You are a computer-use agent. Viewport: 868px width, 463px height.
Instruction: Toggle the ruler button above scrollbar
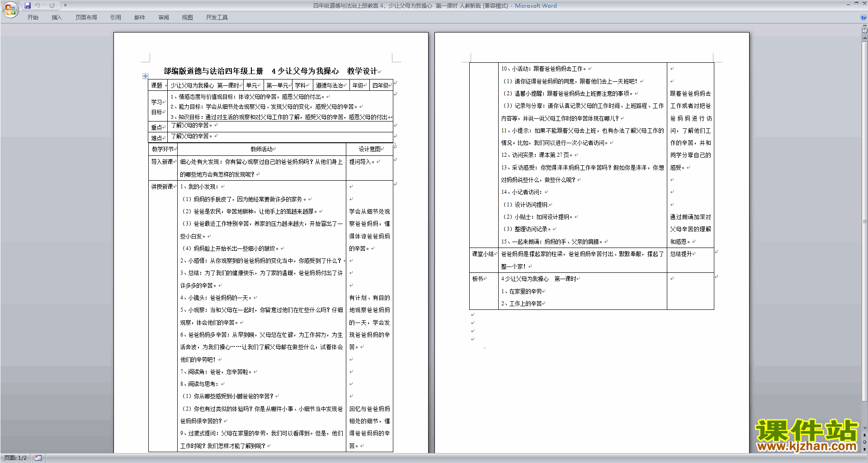pos(865,31)
